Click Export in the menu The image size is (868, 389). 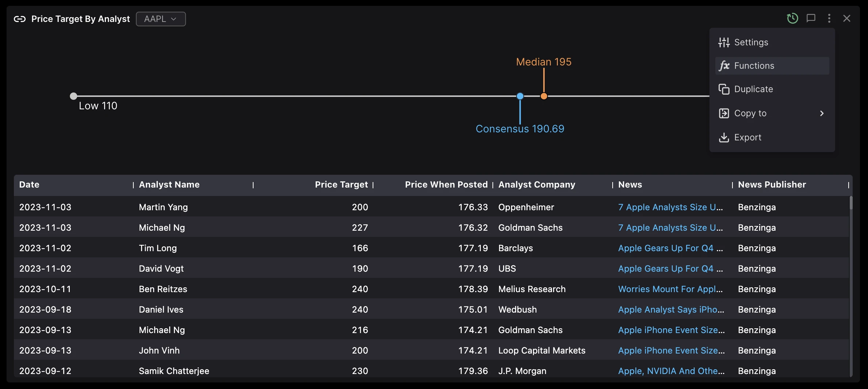tap(747, 137)
